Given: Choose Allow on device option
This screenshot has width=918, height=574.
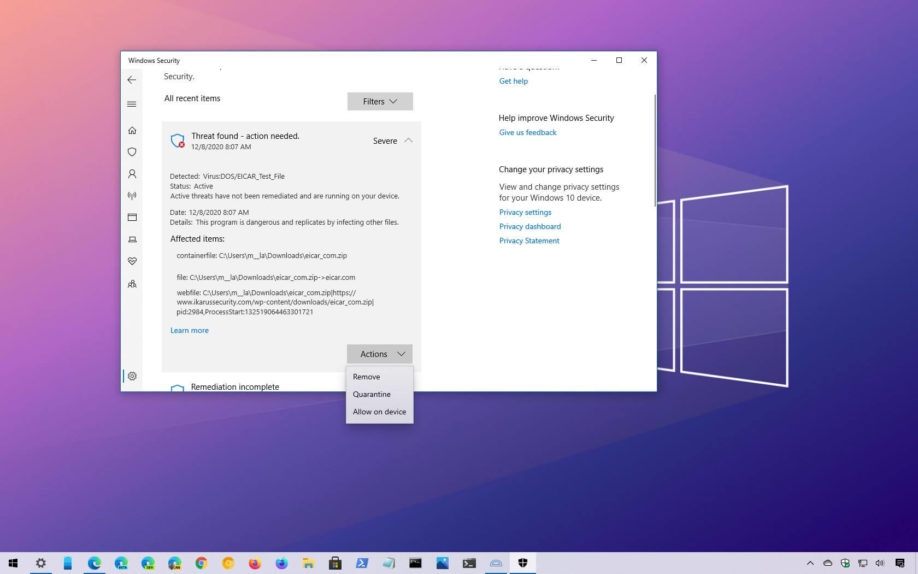Looking at the screenshot, I should click(379, 412).
